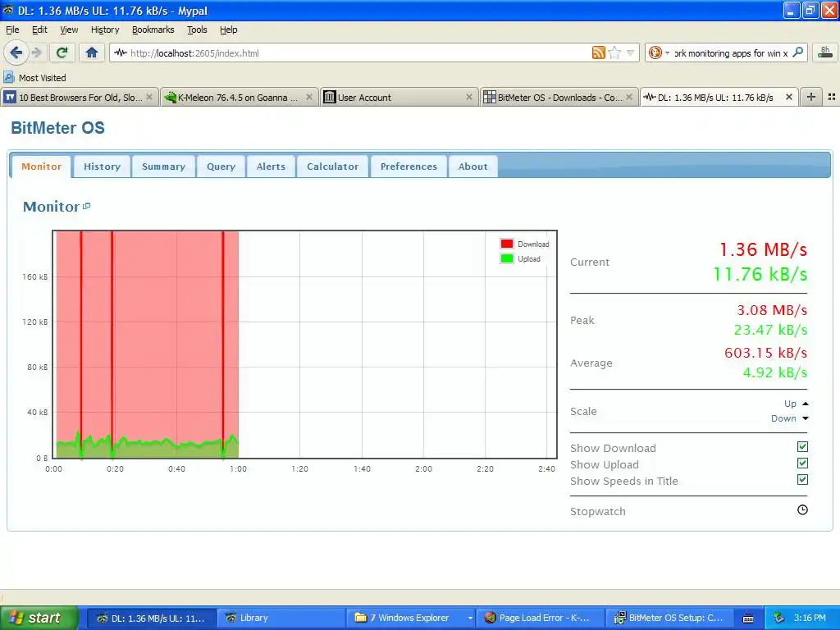Open the tab groups grid icon
This screenshot has width=840, height=630.
[x=832, y=97]
